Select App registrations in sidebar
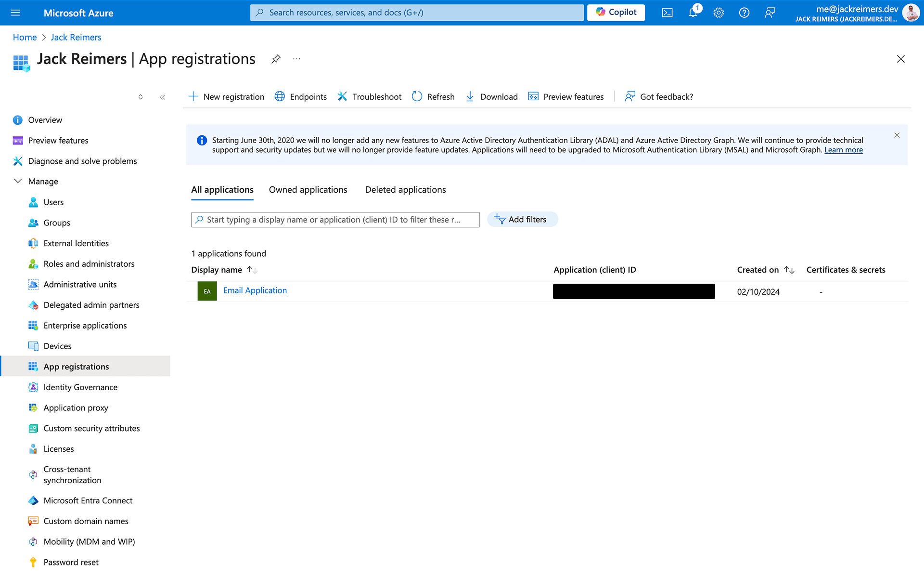Viewport: 924px width, 578px height. point(76,366)
